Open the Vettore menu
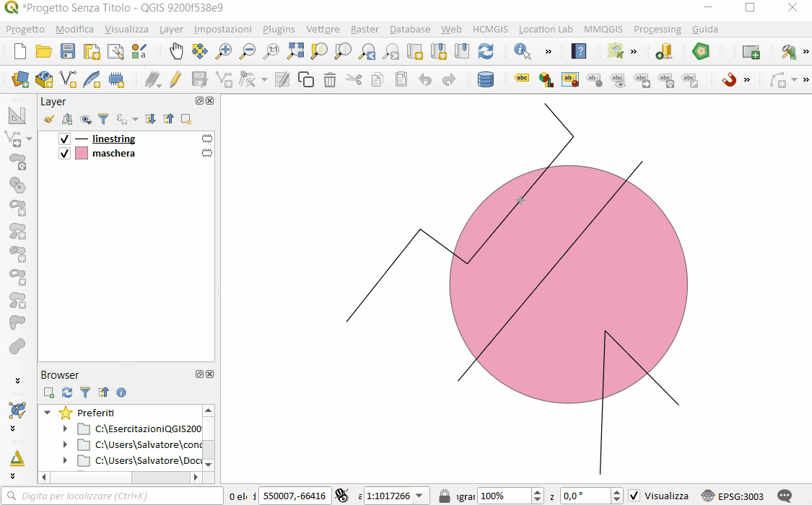Image resolution: width=812 pixels, height=505 pixels. pyautogui.click(x=323, y=30)
